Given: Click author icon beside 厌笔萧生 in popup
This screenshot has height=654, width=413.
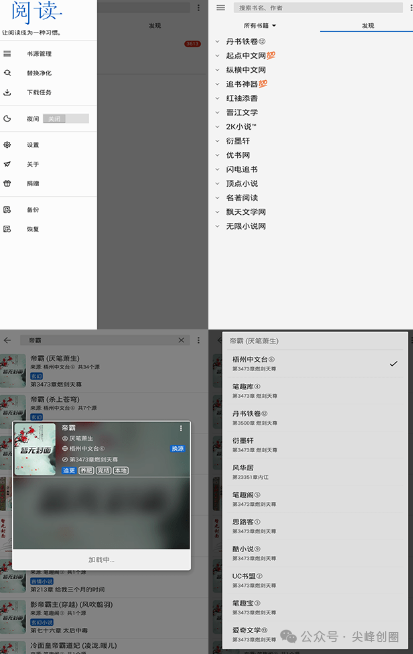Looking at the screenshot, I should coord(65,438).
